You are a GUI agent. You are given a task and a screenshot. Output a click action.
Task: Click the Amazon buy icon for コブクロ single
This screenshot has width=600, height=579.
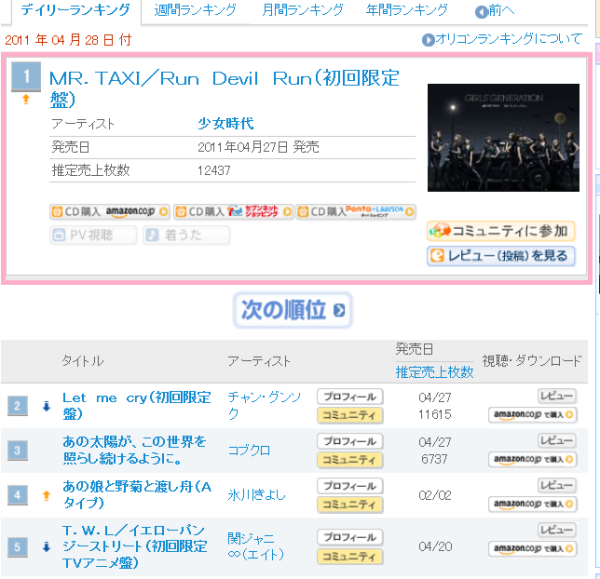click(532, 459)
